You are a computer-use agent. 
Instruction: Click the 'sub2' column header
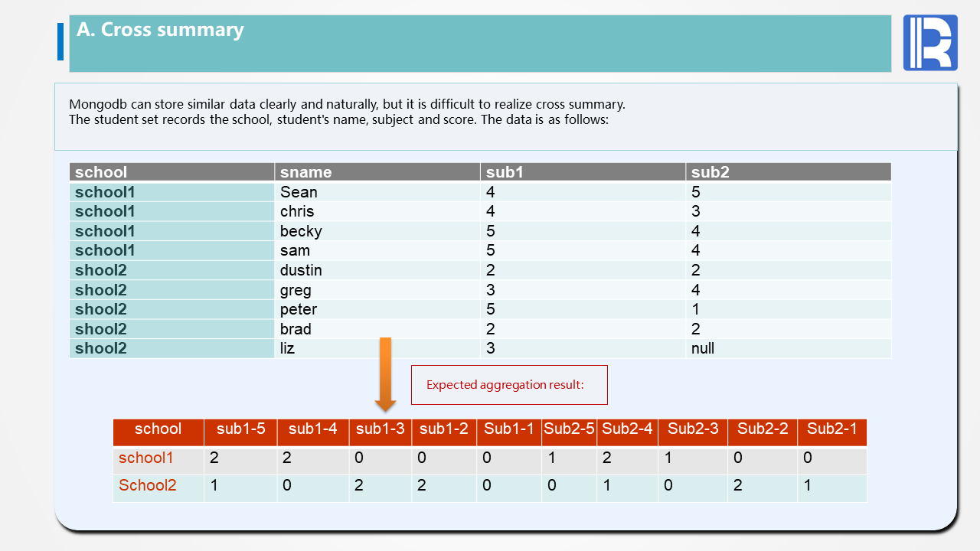click(710, 172)
